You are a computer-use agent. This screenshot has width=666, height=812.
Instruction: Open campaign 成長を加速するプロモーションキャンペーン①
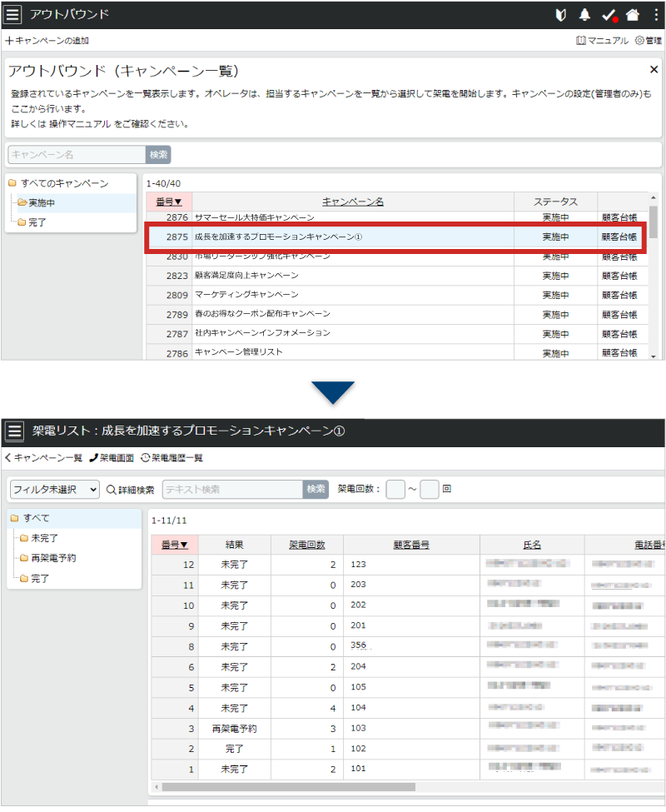tap(278, 237)
